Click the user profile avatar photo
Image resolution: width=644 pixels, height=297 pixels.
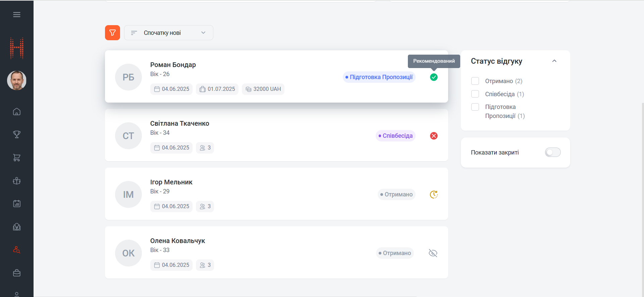click(17, 80)
